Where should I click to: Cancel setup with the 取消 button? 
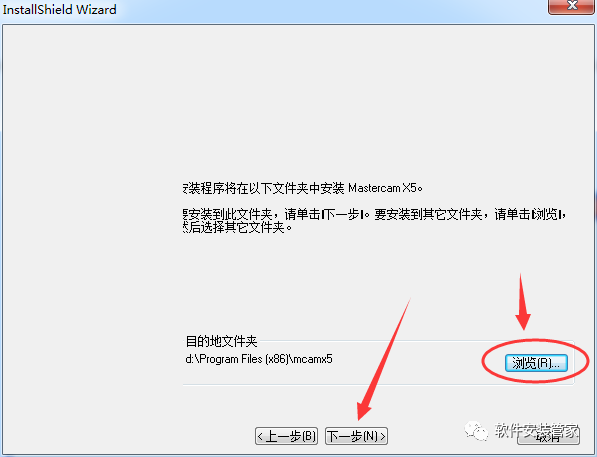point(548,436)
